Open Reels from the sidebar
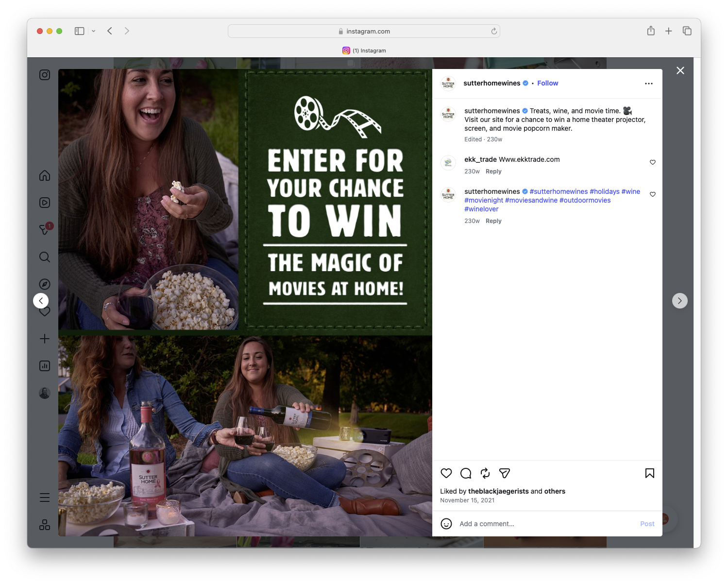 [x=44, y=203]
